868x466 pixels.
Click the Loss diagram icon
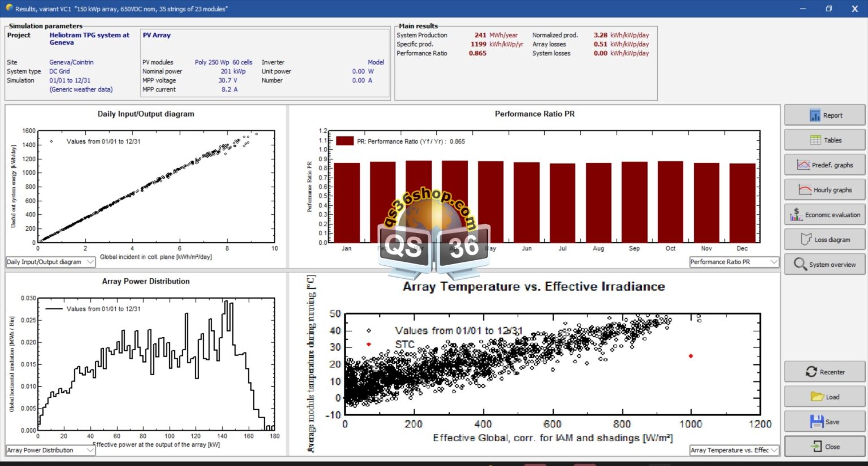[x=806, y=240]
